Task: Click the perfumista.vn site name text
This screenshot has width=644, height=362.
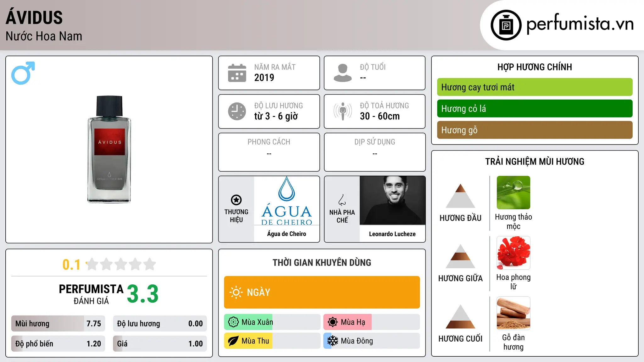Action: click(x=580, y=24)
